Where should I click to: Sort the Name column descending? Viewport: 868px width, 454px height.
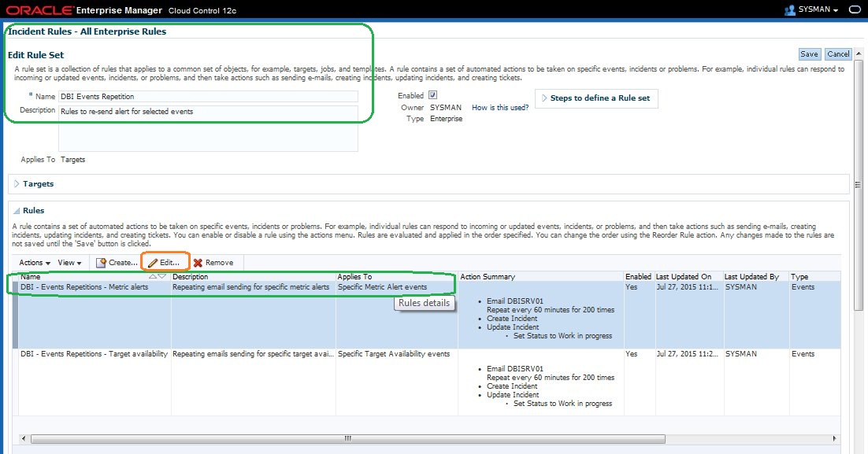(161, 276)
